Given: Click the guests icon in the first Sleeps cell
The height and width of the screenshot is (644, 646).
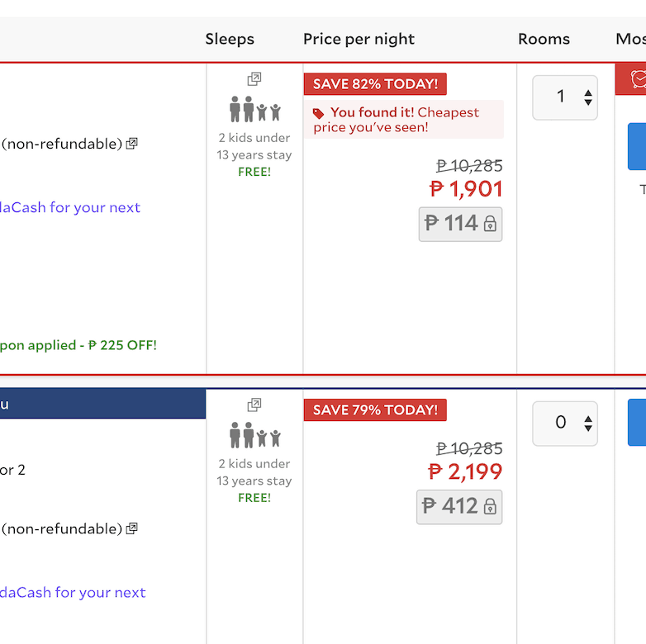Looking at the screenshot, I should click(x=254, y=109).
